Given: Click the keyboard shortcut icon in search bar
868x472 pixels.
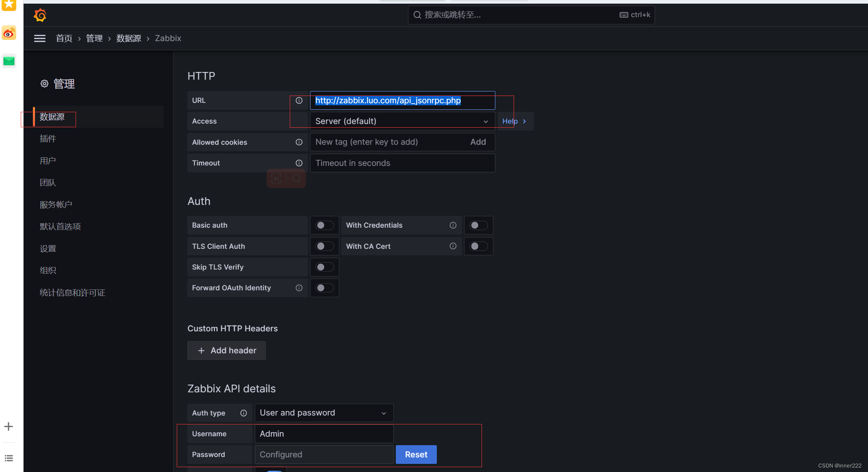Looking at the screenshot, I should tap(624, 15).
